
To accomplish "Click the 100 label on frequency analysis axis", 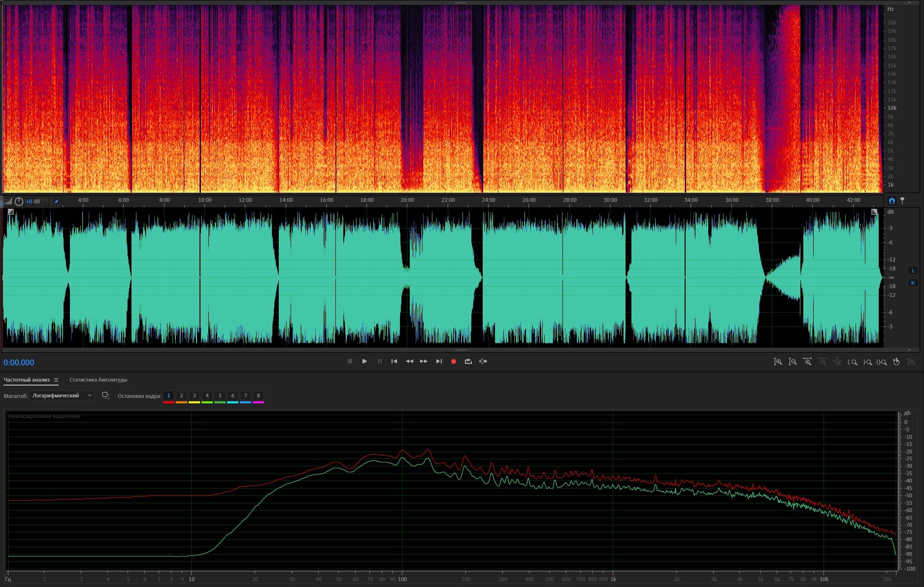I will pos(402,579).
